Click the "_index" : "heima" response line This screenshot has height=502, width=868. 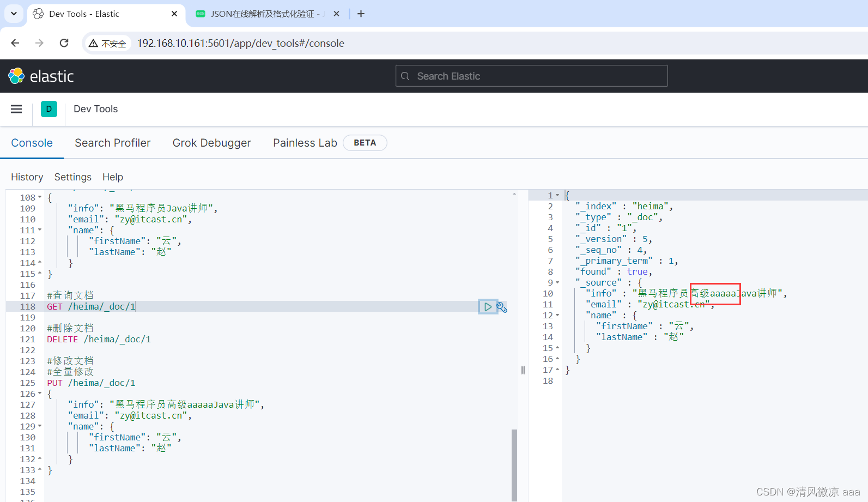pyautogui.click(x=624, y=206)
